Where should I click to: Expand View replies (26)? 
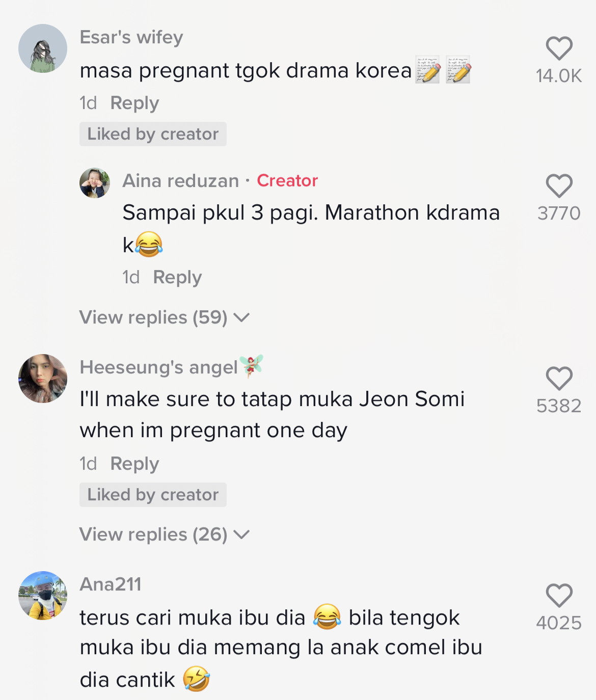tap(164, 534)
